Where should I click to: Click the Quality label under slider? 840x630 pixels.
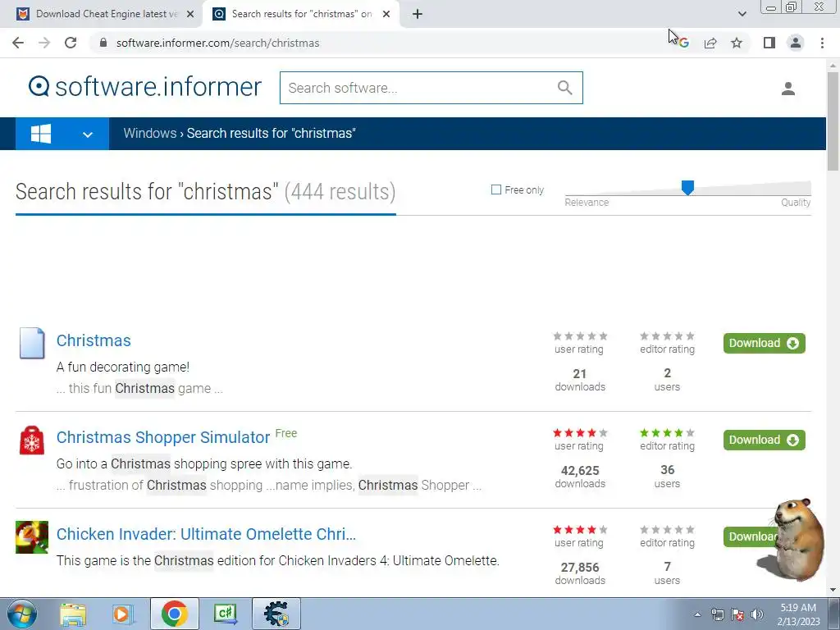[796, 203]
